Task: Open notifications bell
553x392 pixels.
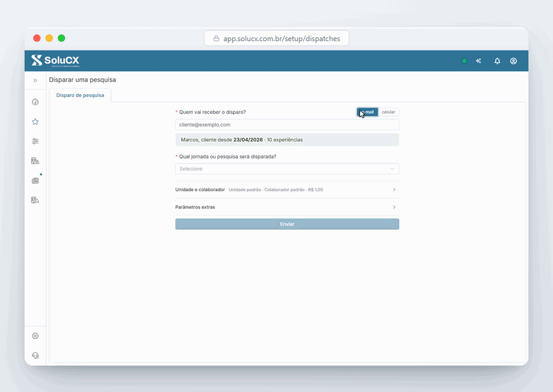Action: point(497,61)
